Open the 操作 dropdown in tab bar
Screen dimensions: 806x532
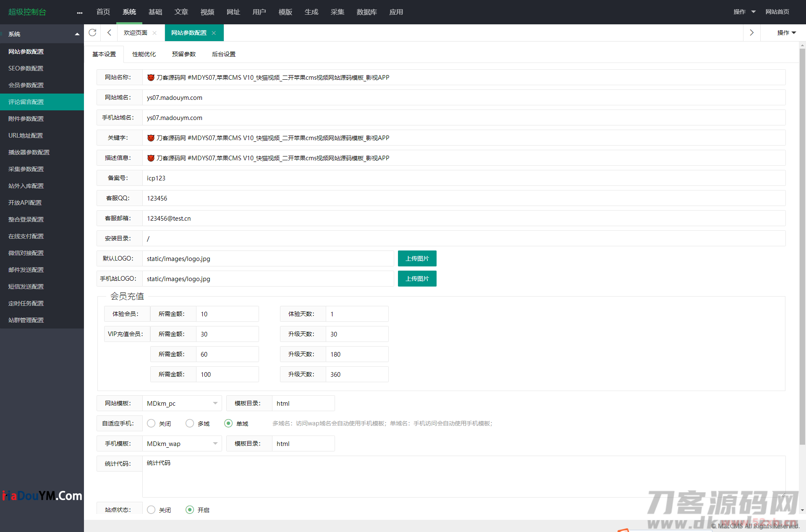pyautogui.click(x=786, y=33)
